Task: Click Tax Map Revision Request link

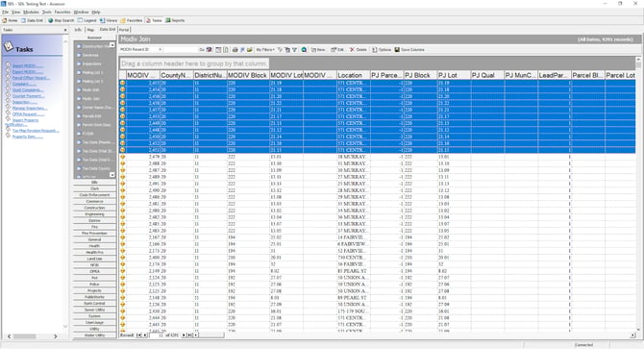Action: pos(36,131)
